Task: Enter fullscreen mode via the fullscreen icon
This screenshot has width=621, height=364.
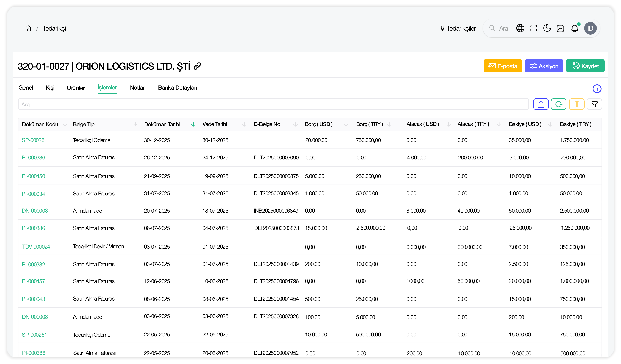Action: pos(534,28)
